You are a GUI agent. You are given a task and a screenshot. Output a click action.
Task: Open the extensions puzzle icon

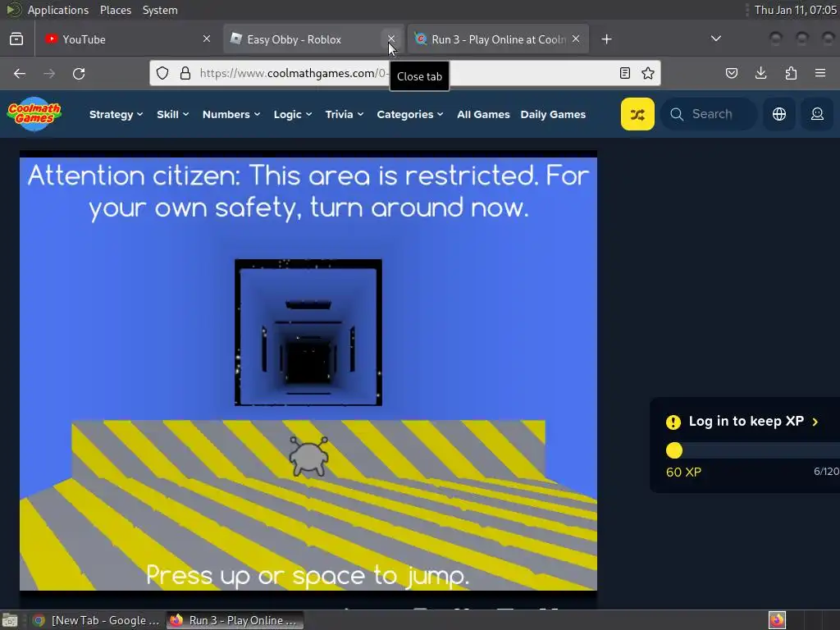(x=791, y=73)
